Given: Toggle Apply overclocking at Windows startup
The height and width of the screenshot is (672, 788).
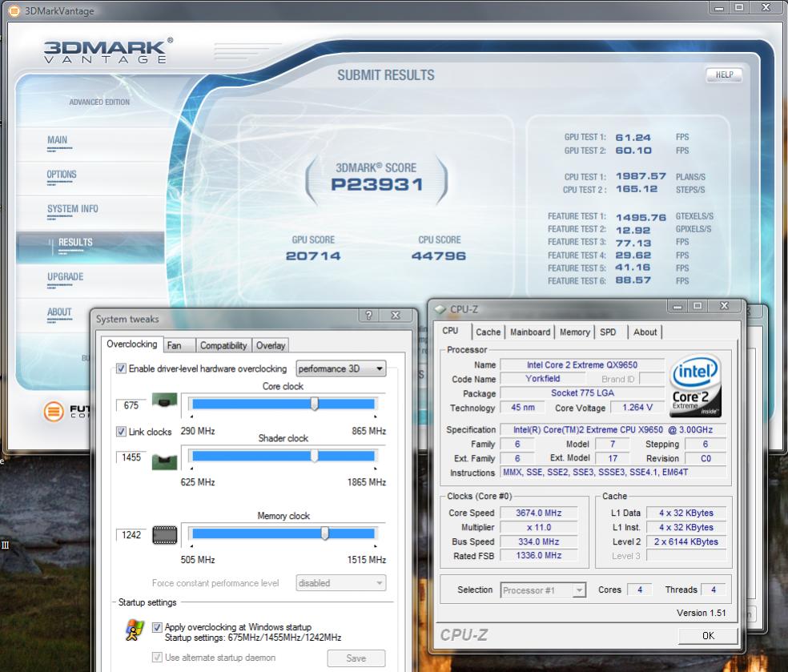Looking at the screenshot, I should coord(157,627).
